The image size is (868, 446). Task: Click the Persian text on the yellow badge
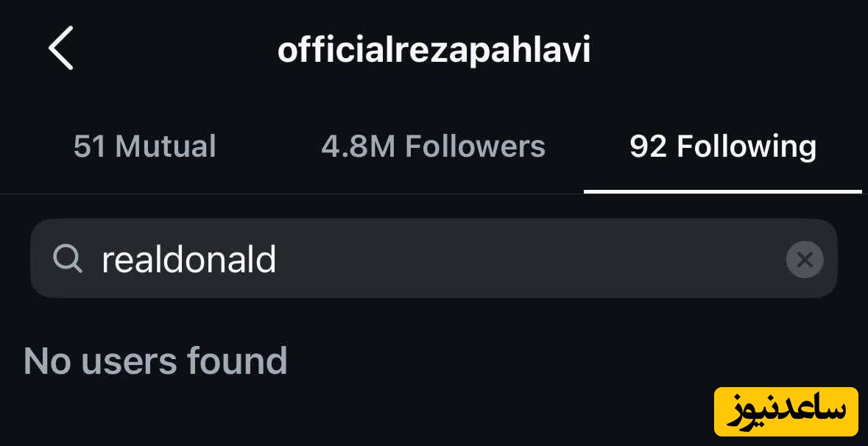pos(786,411)
